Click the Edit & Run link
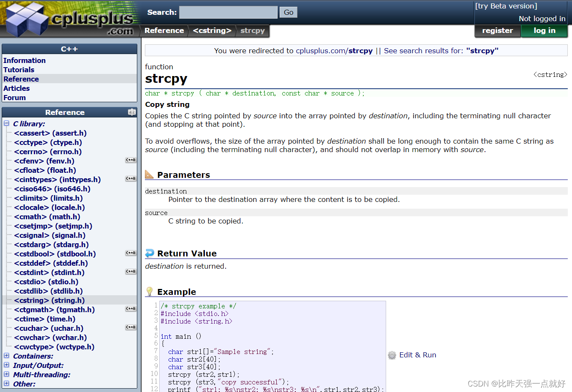 [417, 355]
